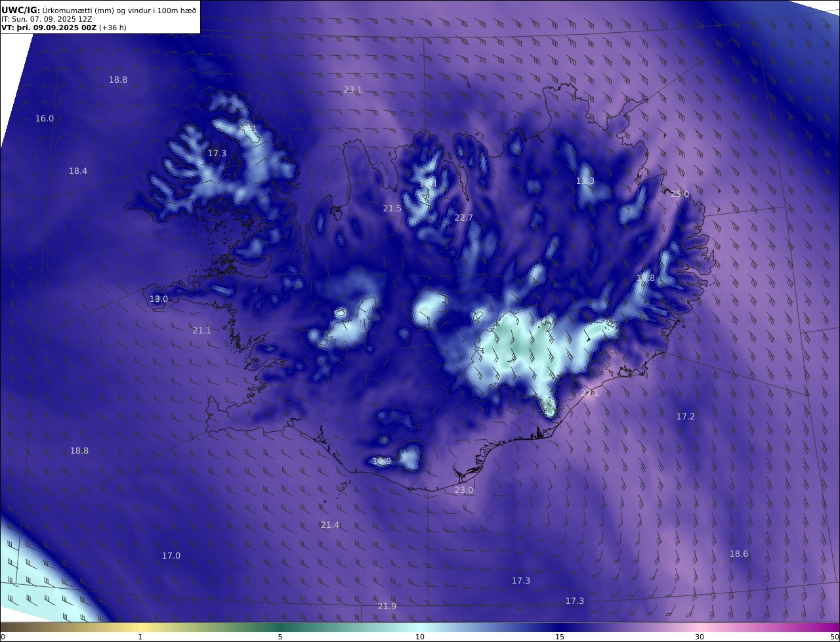Image resolution: width=840 pixels, height=642 pixels.
Task: Click the 18.6 value label on the map
Action: 739,554
